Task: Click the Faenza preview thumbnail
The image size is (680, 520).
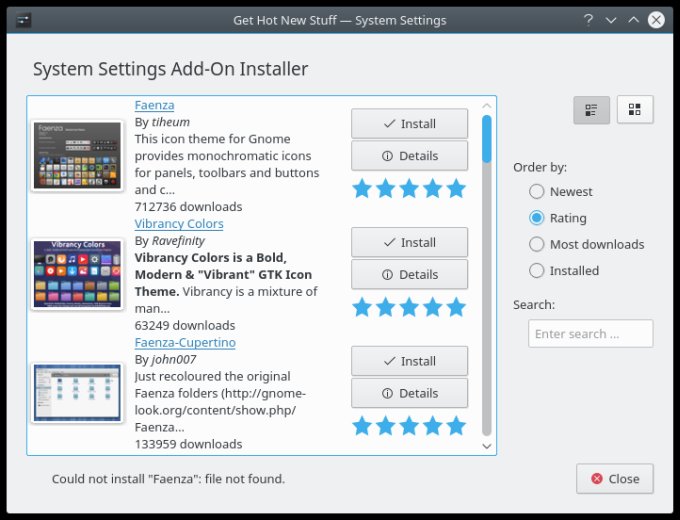Action: click(x=77, y=155)
